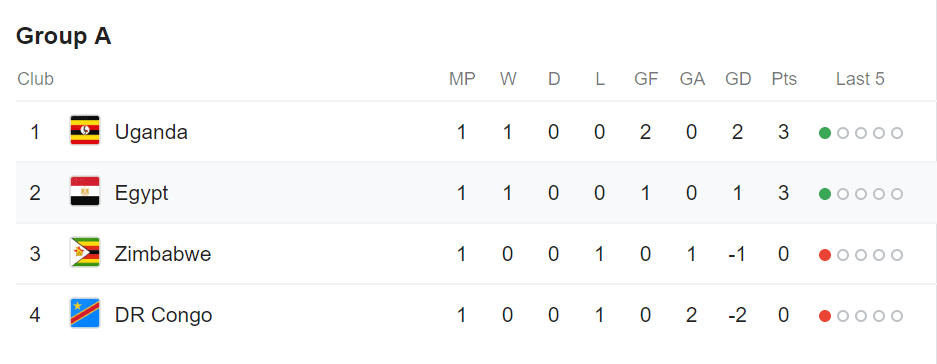Select the DR Congo team name
This screenshot has width=937, height=364.
click(164, 316)
